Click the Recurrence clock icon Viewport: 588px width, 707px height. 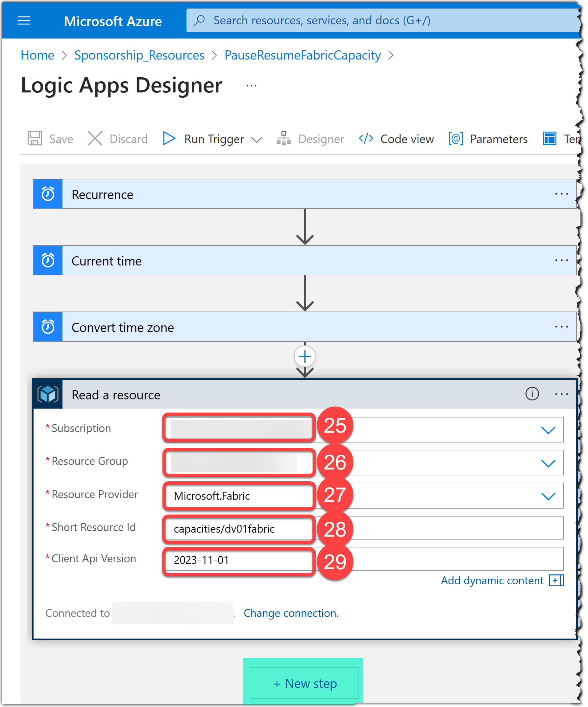(48, 194)
